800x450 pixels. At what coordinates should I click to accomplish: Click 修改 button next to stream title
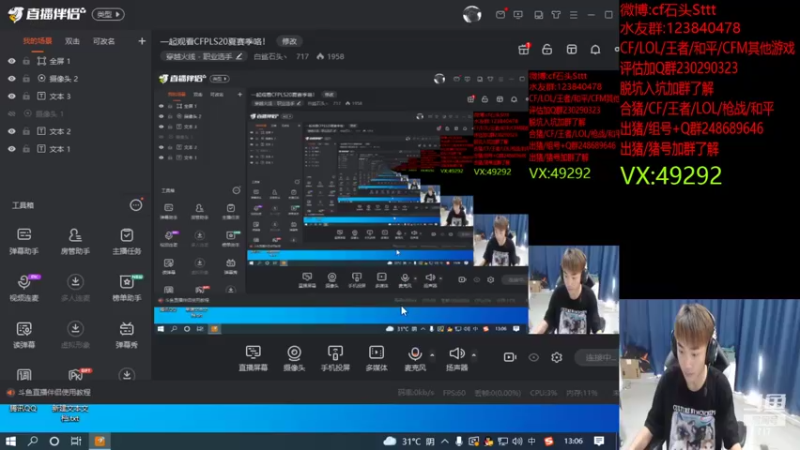tap(289, 41)
